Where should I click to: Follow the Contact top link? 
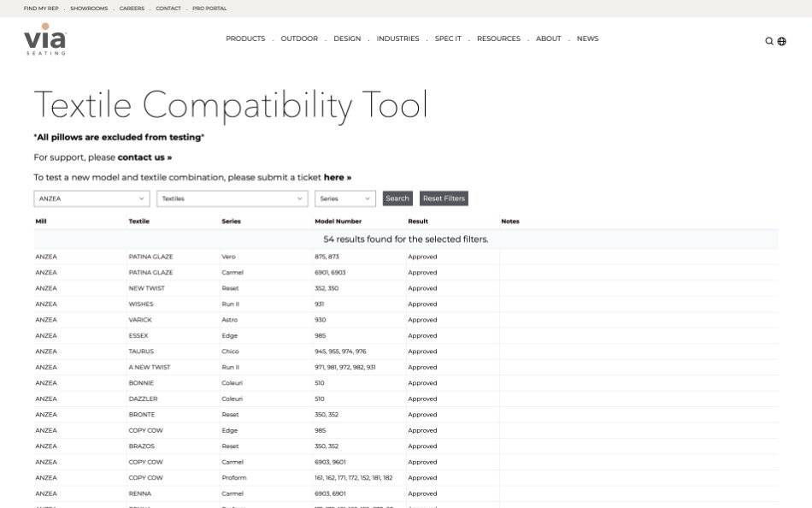coord(168,9)
